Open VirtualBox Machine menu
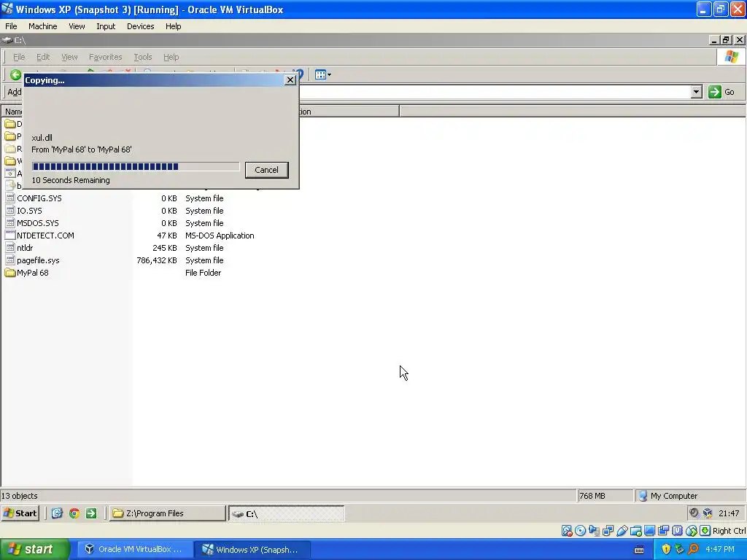Viewport: 747px width, 560px height. click(43, 26)
